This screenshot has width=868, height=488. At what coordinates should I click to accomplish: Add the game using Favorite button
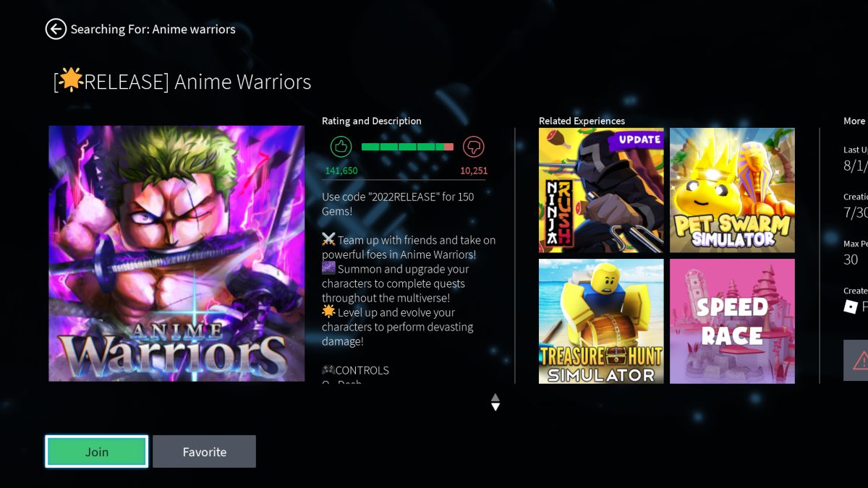(x=204, y=452)
